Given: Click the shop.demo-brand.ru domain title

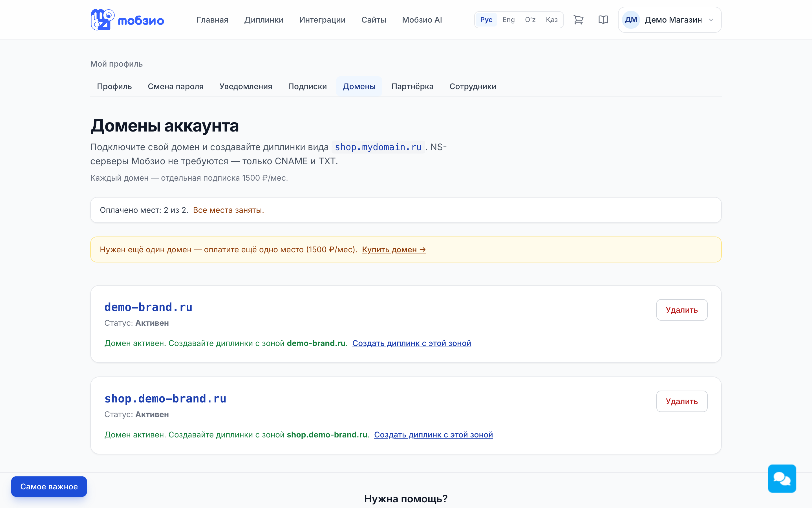Looking at the screenshot, I should click(165, 398).
